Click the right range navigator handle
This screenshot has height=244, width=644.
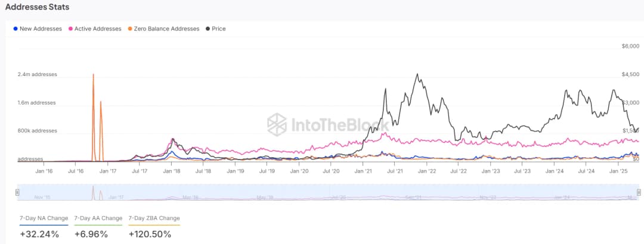click(639, 192)
